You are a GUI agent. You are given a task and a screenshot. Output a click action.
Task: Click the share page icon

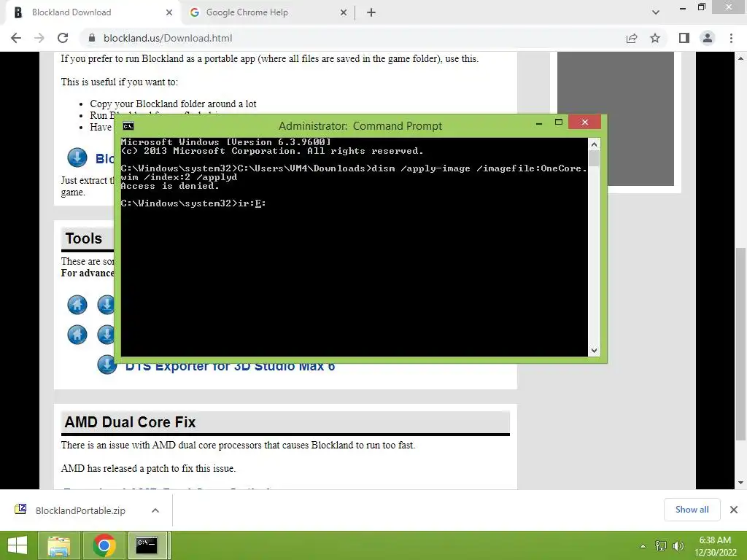pos(632,38)
